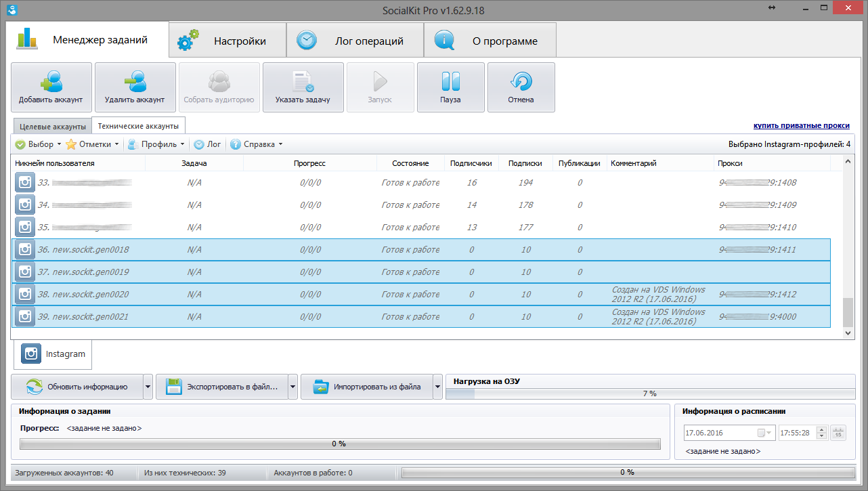Click Instagram icon of row 34
Image resolution: width=868 pixels, height=491 pixels.
(x=25, y=205)
